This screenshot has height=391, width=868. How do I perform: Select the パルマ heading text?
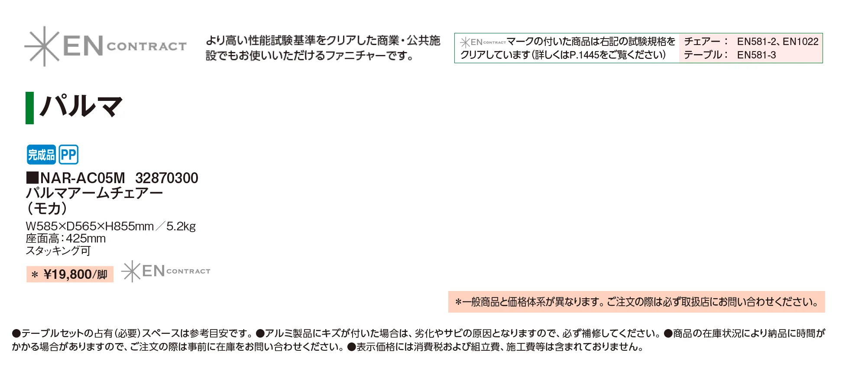[x=81, y=106]
